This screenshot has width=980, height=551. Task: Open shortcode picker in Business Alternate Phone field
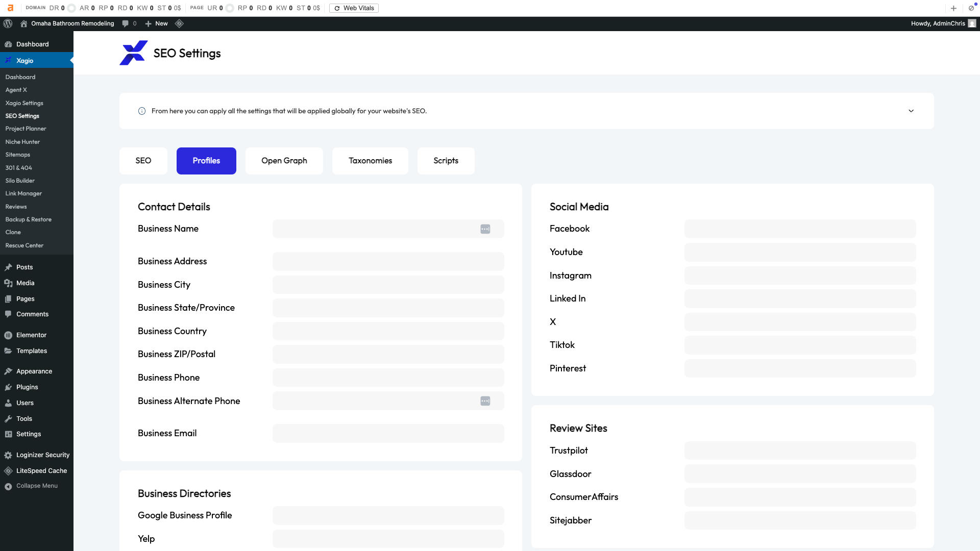(485, 401)
